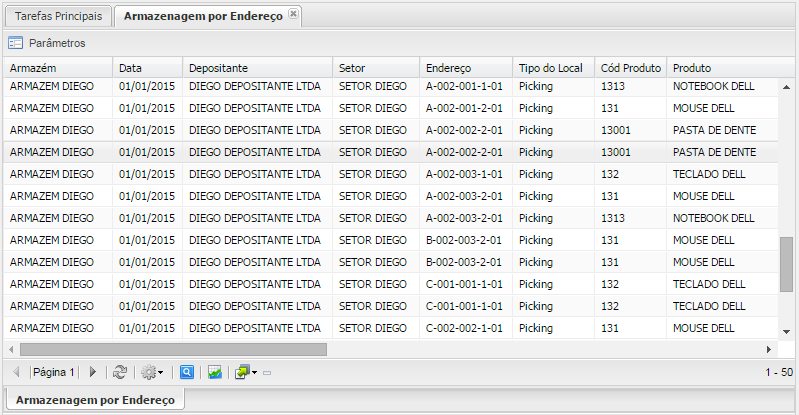This screenshot has width=799, height=415.
Task: Click ARMAZEM DIEGO in the A-002-001-1-01 row
Action: coord(52,86)
